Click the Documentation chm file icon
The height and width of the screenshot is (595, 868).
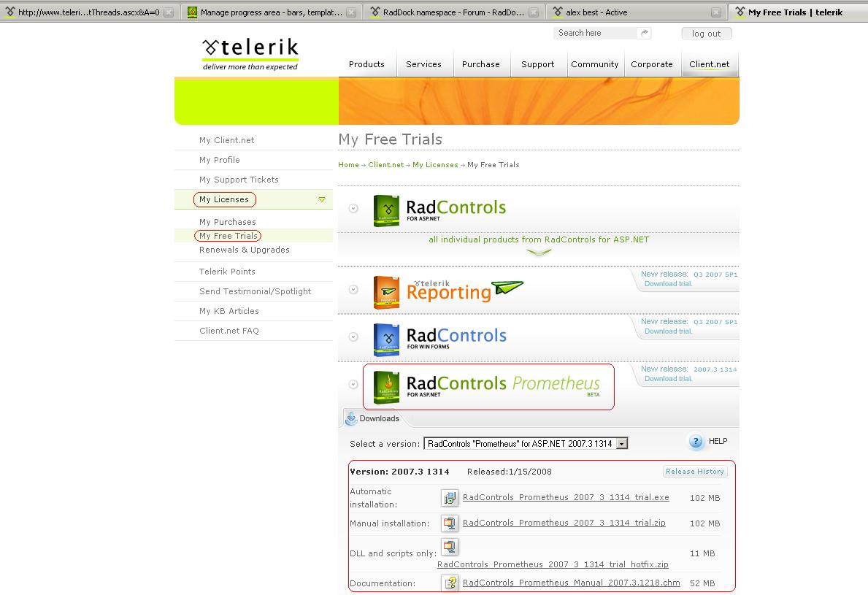coord(450,583)
